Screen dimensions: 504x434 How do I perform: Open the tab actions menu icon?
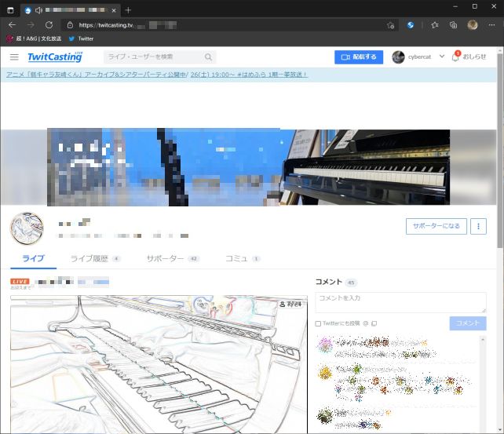pos(10,10)
